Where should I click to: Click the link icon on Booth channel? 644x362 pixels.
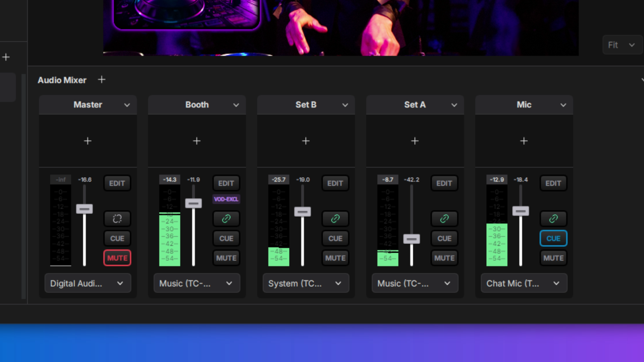226,219
